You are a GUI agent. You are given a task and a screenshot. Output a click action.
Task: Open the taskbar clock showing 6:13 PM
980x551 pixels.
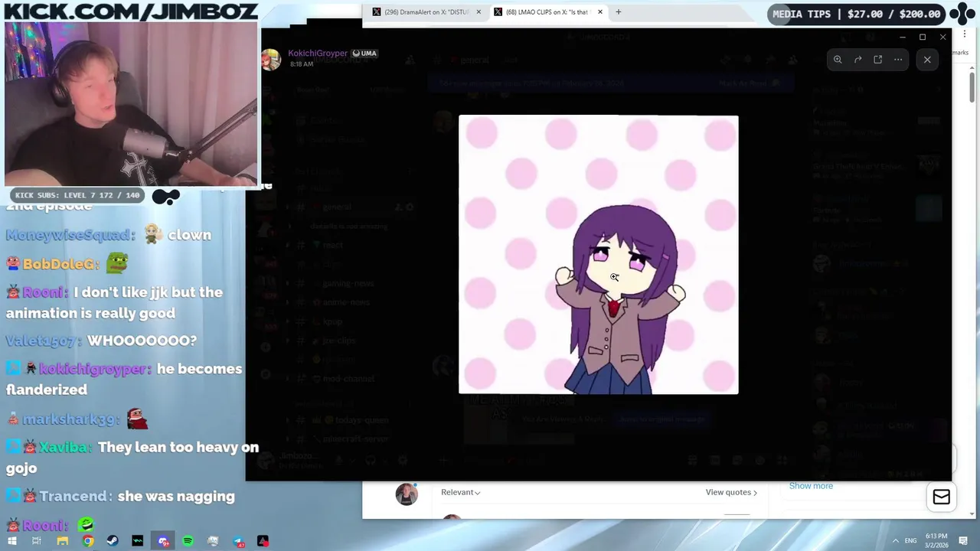936,540
